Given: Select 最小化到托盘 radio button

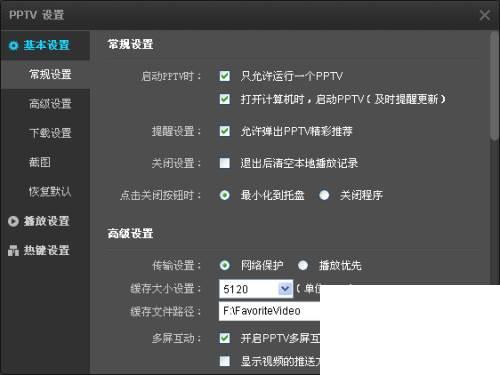Looking at the screenshot, I should (x=225, y=195).
